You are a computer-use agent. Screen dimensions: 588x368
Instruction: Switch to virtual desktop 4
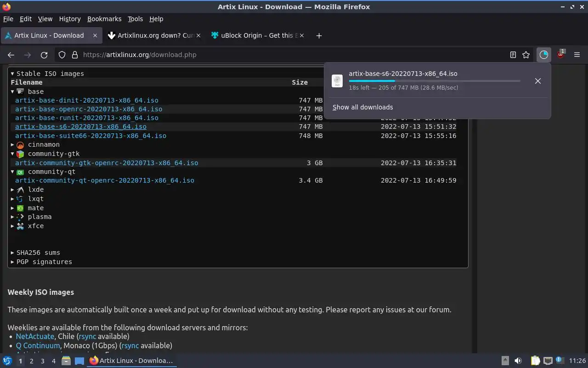(53, 361)
